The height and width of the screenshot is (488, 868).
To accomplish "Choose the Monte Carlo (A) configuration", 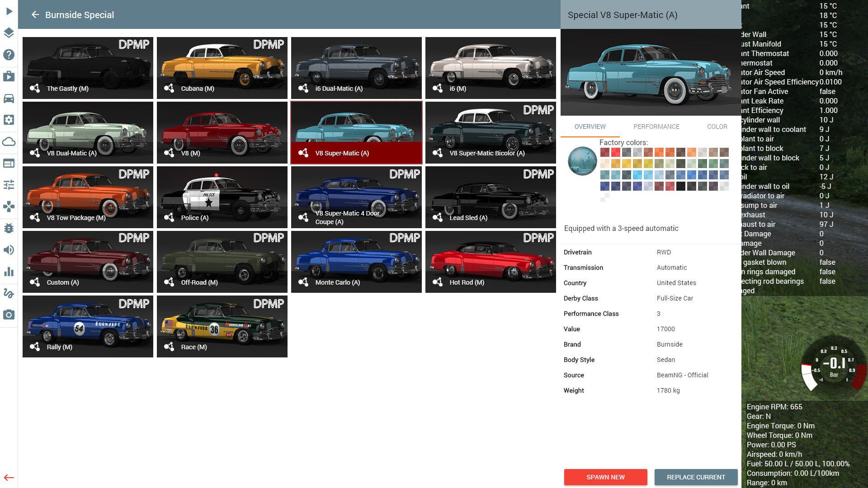I will pos(356,262).
